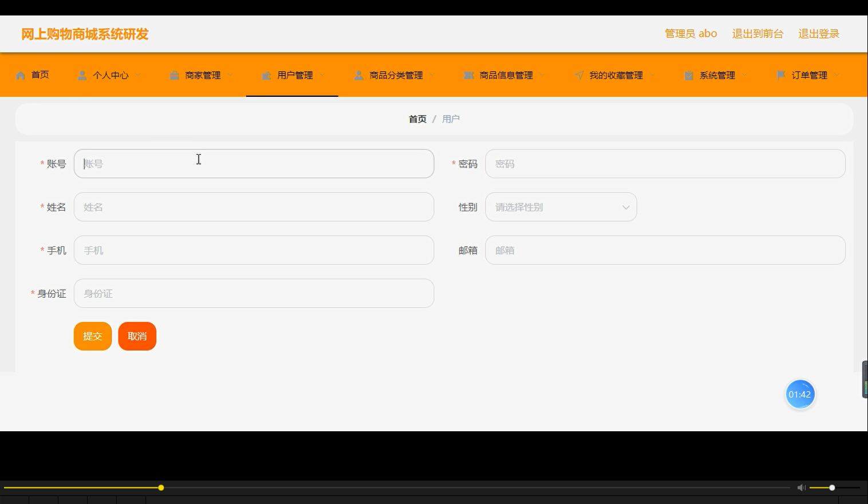868x504 pixels.
Task: Expand the 个人中心 menu chevron
Action: pyautogui.click(x=138, y=75)
